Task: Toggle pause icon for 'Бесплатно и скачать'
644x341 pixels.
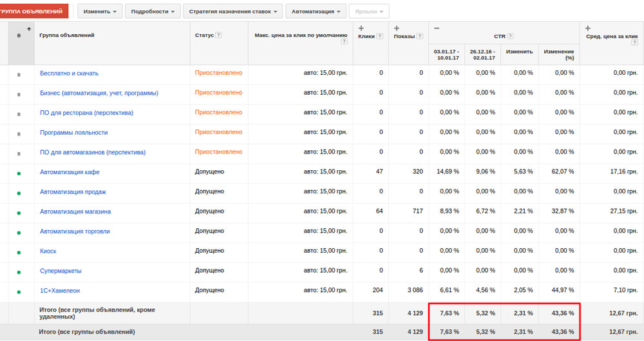Action: coord(19,75)
